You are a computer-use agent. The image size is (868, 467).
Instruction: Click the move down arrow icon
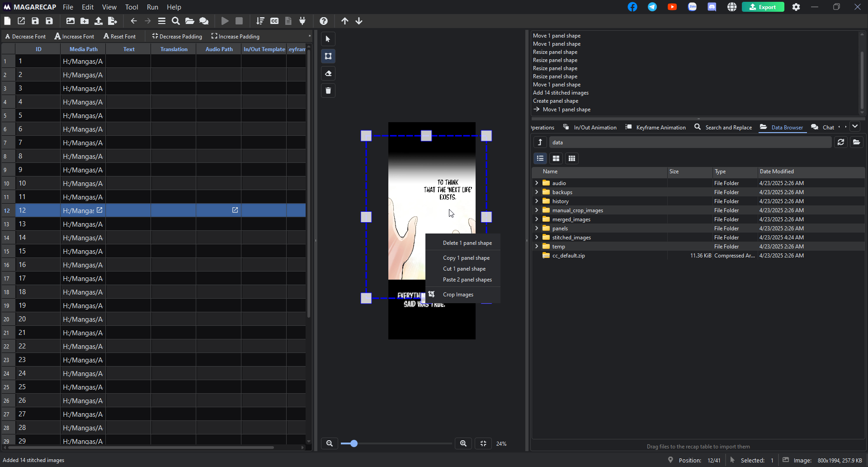coord(359,21)
